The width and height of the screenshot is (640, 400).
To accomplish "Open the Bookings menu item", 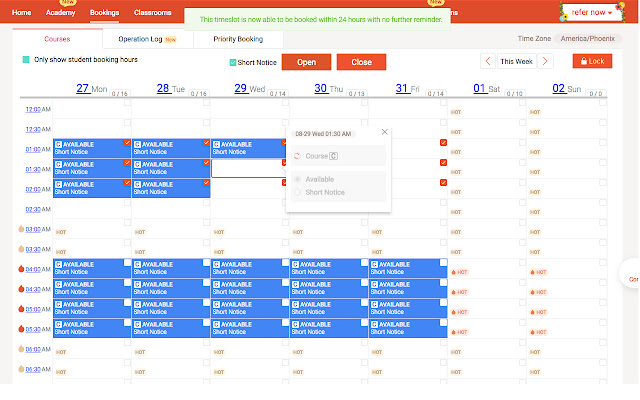I will [x=104, y=13].
